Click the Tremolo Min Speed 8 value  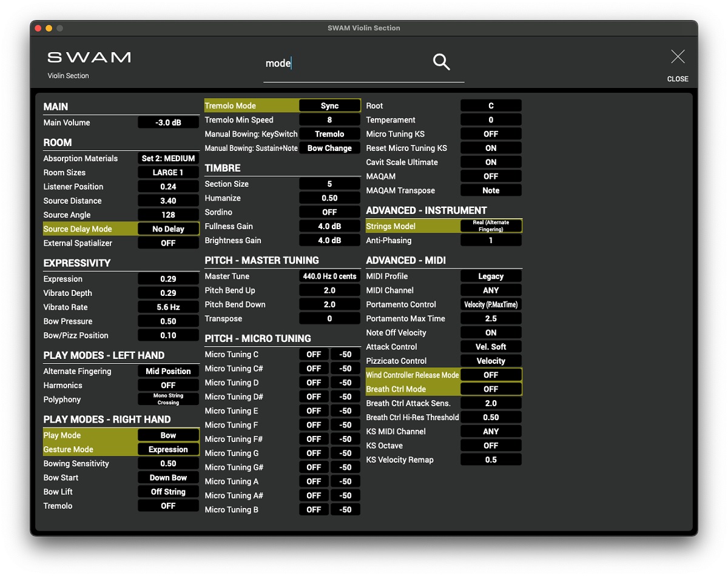click(x=329, y=120)
